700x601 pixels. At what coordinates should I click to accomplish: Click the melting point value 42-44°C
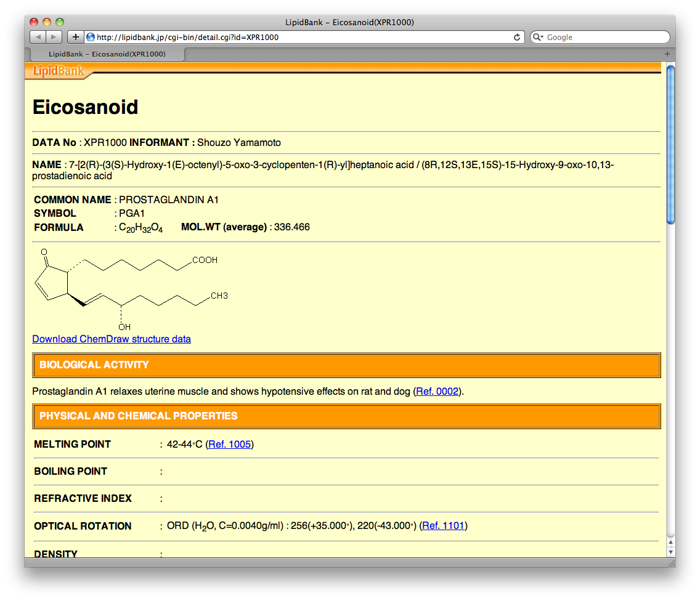(184, 445)
